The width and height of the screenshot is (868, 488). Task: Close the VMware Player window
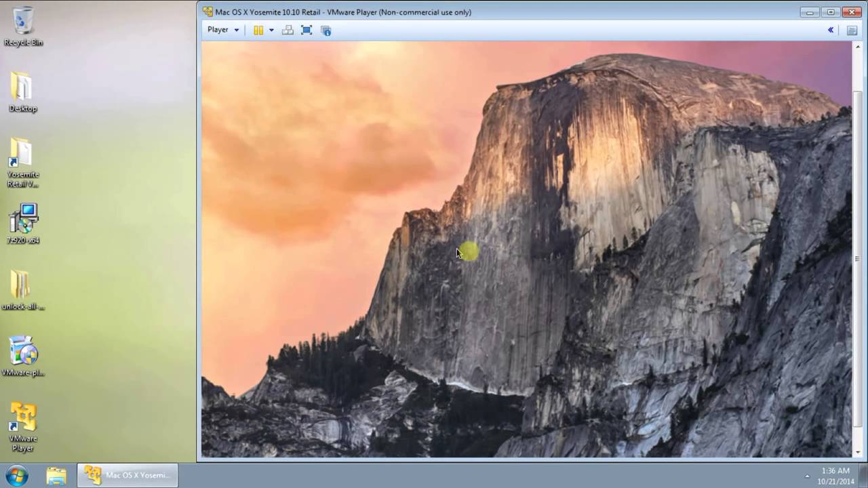852,12
